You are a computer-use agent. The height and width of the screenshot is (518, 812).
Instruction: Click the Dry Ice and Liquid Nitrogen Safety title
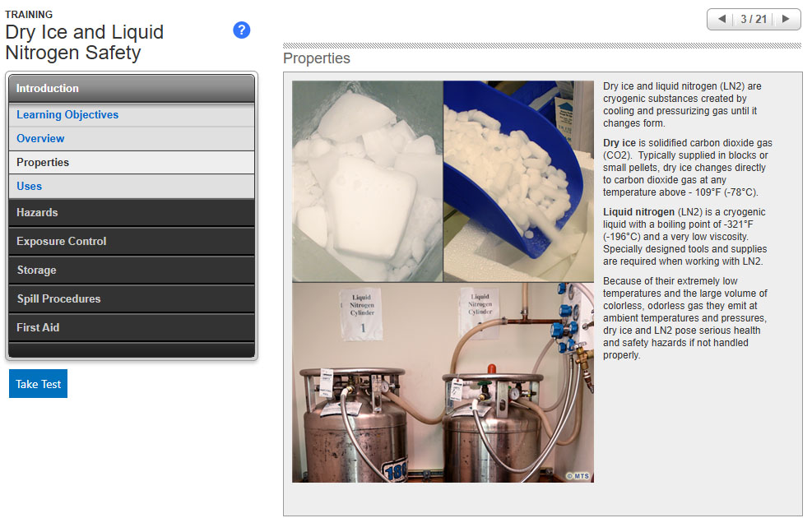coord(85,43)
